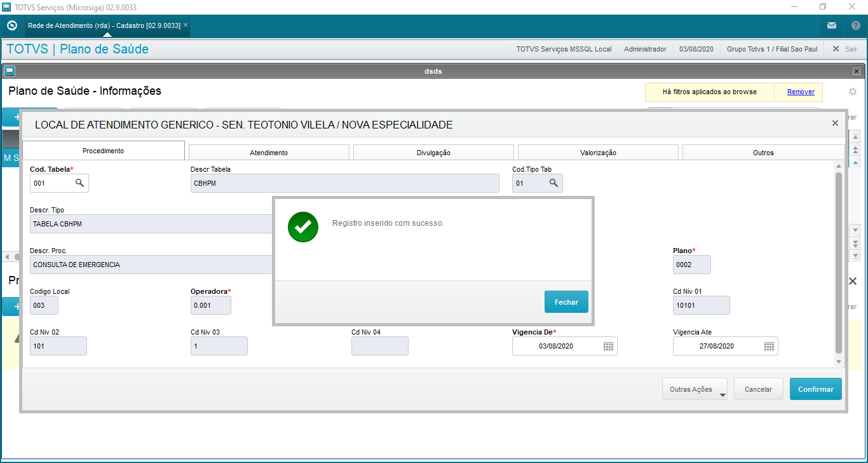Click the Administrador user label

[x=646, y=49]
